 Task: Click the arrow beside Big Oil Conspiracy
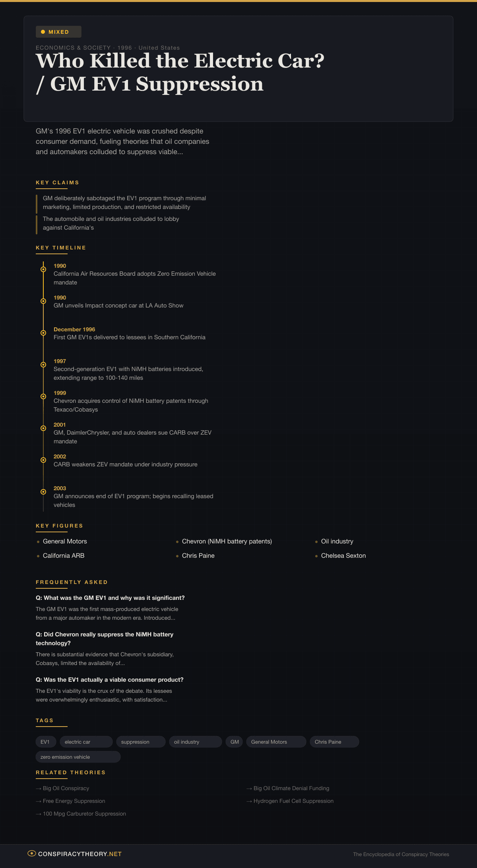click(x=39, y=789)
